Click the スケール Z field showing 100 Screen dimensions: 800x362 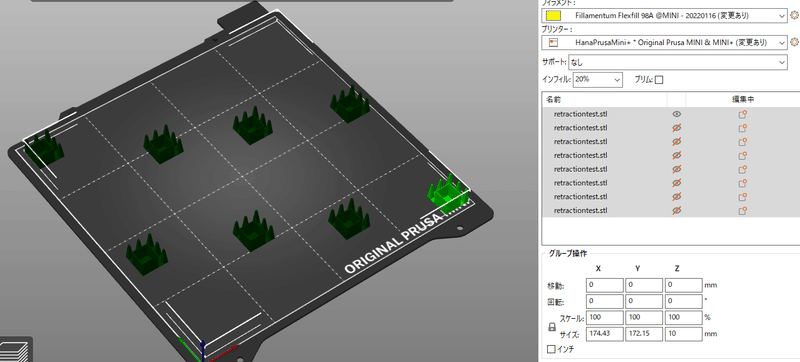pyautogui.click(x=684, y=318)
